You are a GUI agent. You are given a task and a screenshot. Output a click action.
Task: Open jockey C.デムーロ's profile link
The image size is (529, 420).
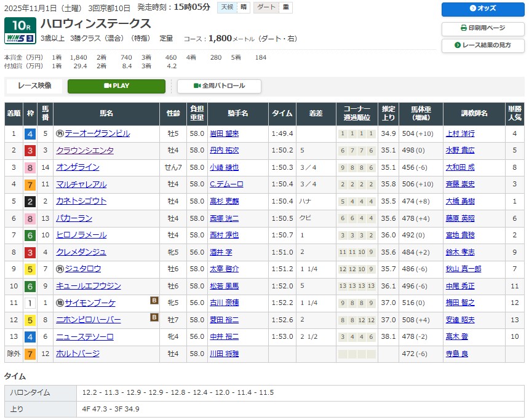pos(227,184)
